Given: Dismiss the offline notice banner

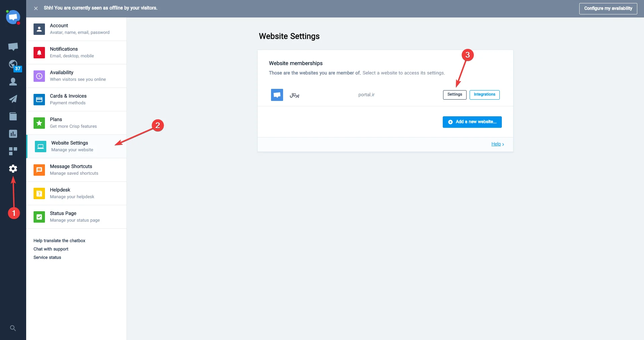Looking at the screenshot, I should click(36, 8).
